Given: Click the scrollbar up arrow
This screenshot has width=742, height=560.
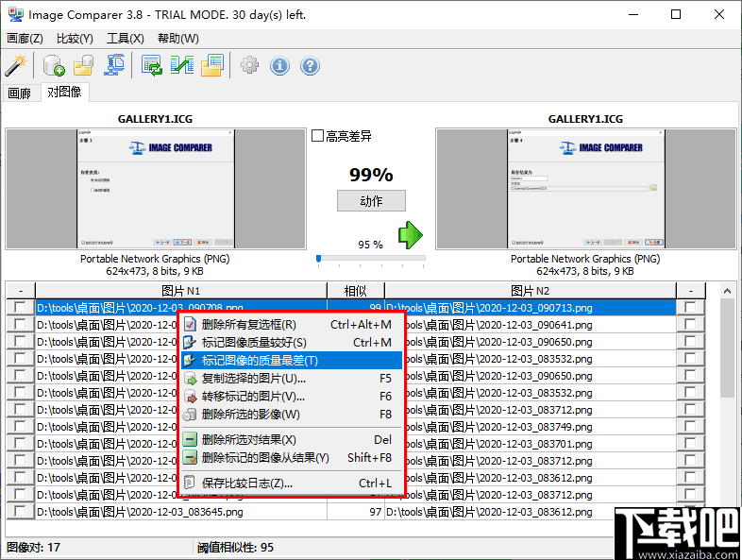Looking at the screenshot, I should click(x=727, y=291).
